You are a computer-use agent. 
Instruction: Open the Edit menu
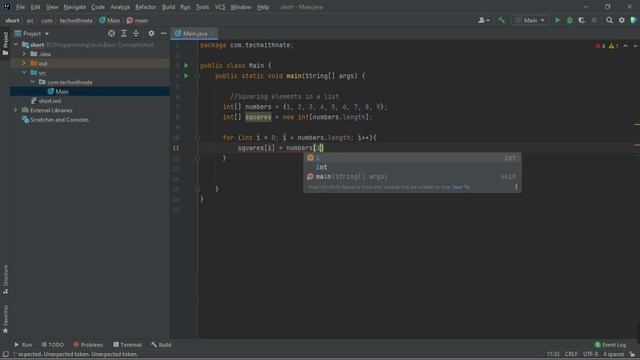(36, 7)
